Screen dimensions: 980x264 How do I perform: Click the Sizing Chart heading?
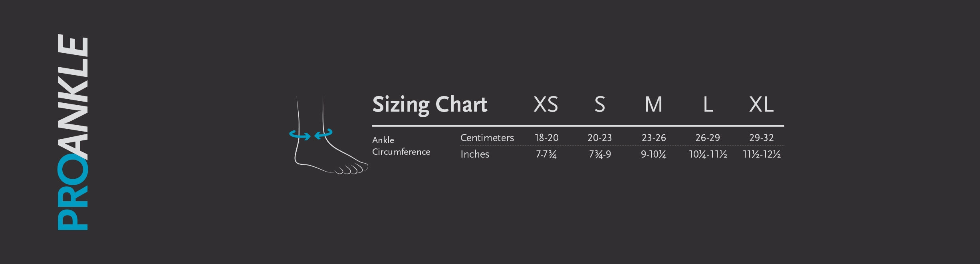pos(430,104)
